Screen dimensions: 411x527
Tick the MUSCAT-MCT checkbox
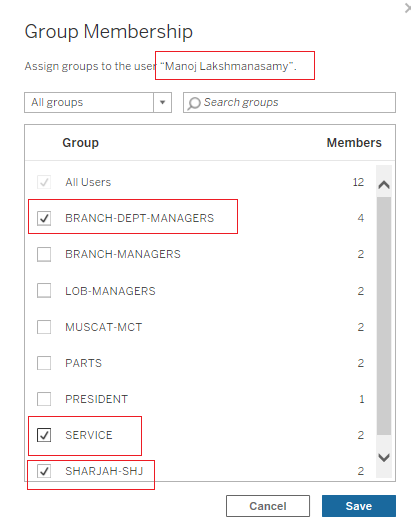(x=44, y=327)
